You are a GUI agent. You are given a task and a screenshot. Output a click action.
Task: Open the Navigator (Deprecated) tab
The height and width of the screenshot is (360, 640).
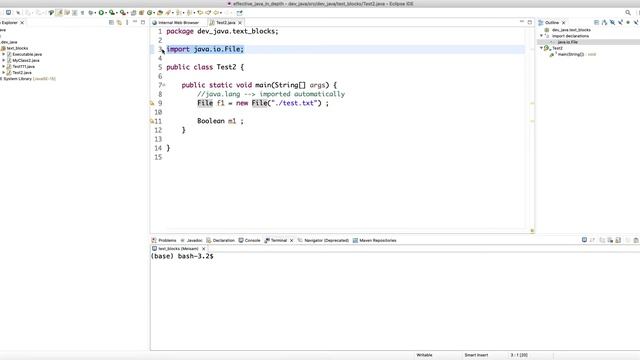pos(323,240)
